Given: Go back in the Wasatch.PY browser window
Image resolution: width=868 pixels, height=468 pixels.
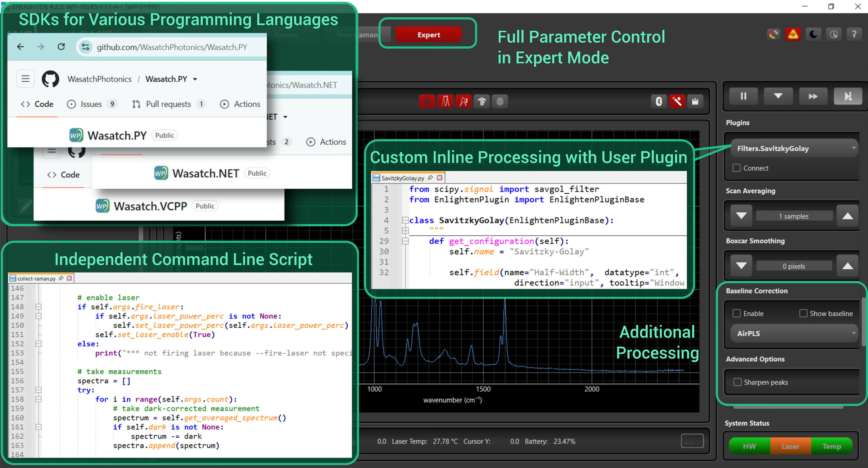Looking at the screenshot, I should 21,47.
